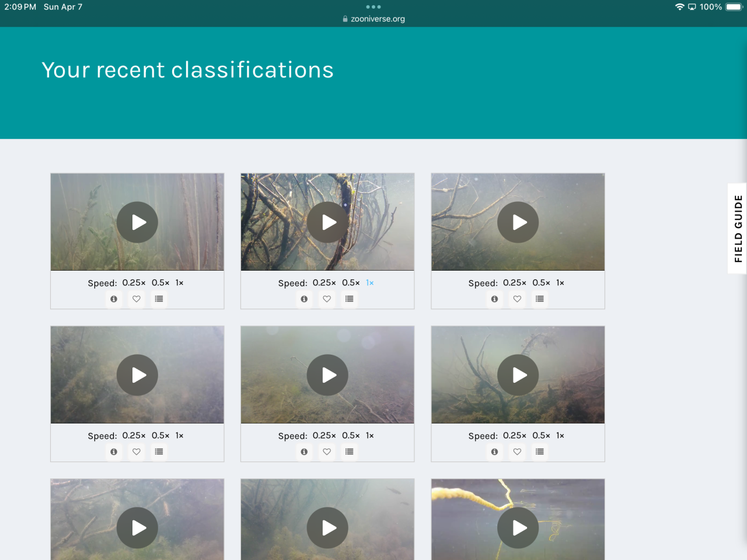Click the 'Your recent classifications' heading
Image resolution: width=747 pixels, height=560 pixels.
(x=188, y=70)
